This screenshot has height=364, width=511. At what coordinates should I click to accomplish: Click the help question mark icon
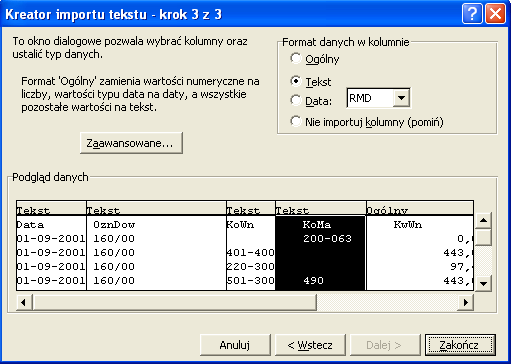pyautogui.click(x=472, y=14)
